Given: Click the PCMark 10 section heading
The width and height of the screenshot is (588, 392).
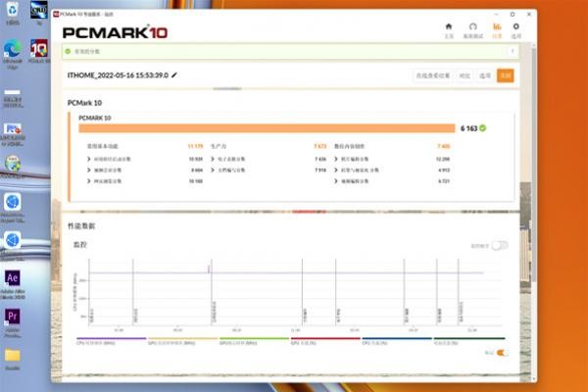Looking at the screenshot, I should tap(84, 103).
